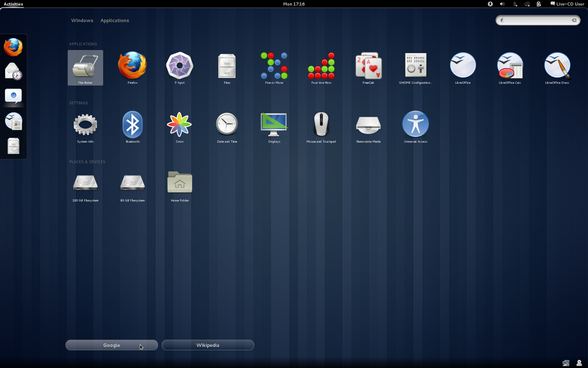The width and height of the screenshot is (588, 368).
Task: Open LibreOffice Calc
Action: [510, 68]
